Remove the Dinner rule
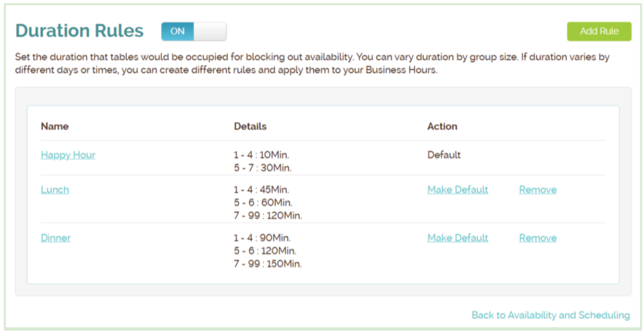Screen dimensions: 644x331 [x=538, y=238]
